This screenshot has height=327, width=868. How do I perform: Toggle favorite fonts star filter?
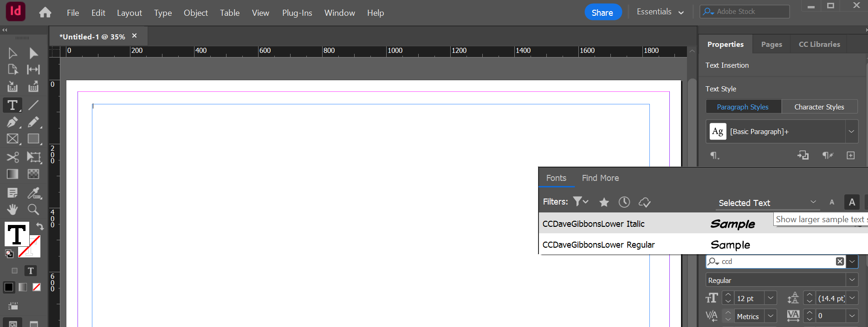(604, 202)
